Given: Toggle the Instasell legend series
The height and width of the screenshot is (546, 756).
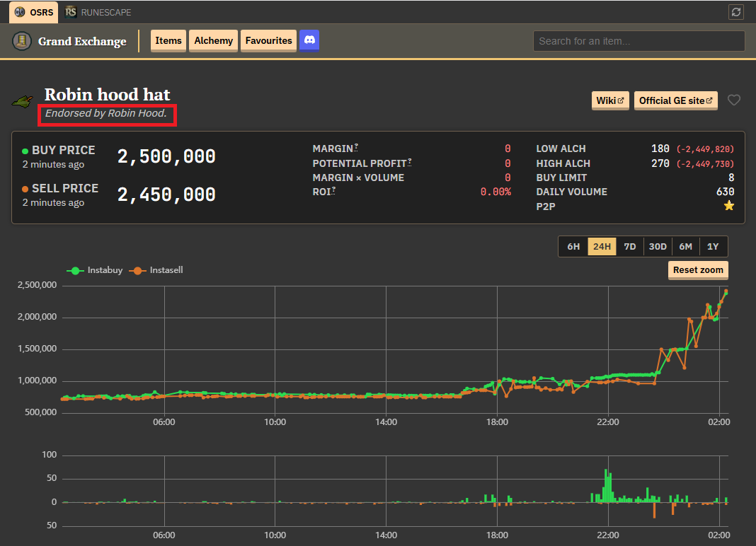Looking at the screenshot, I should tap(156, 270).
